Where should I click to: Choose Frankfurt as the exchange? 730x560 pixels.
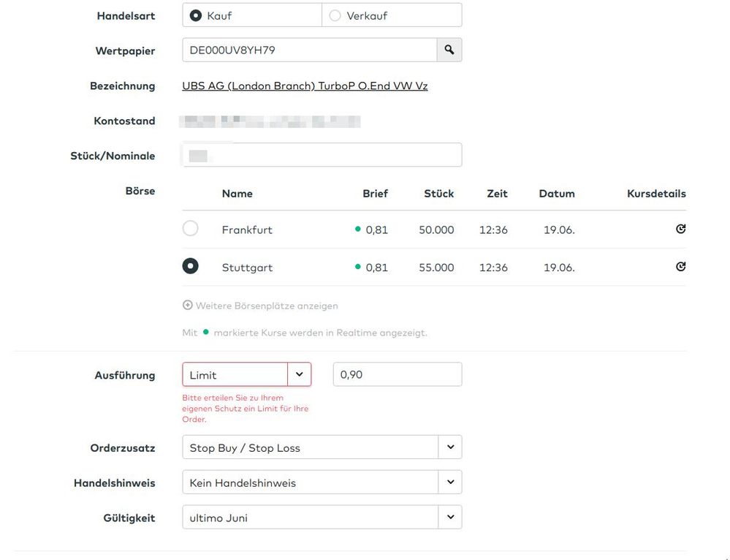(190, 229)
